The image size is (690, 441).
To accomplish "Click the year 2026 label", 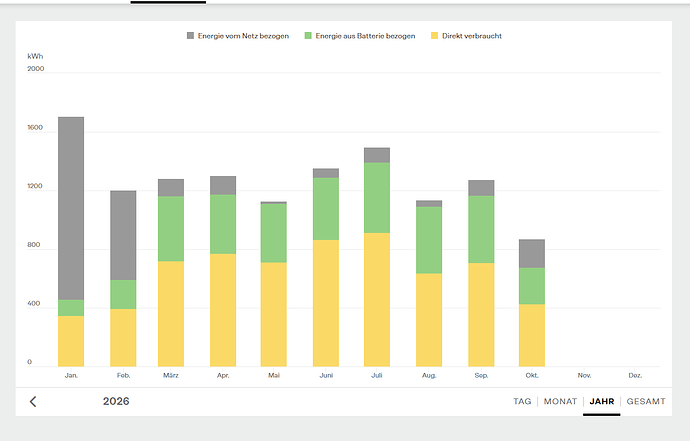I will [116, 401].
